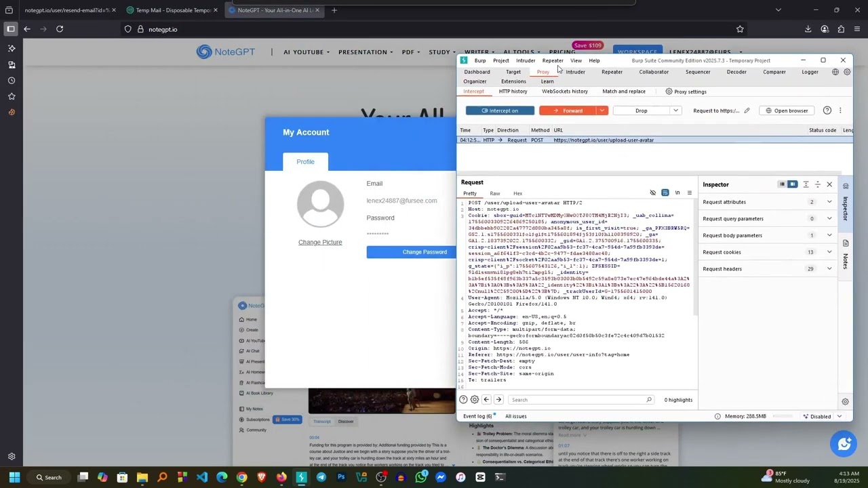The image size is (868, 488).
Task: Toggle the Intercept on switch in Burp
Action: click(500, 110)
